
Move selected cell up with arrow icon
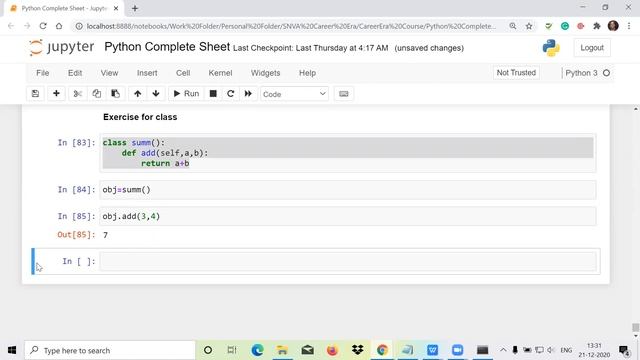tap(138, 93)
